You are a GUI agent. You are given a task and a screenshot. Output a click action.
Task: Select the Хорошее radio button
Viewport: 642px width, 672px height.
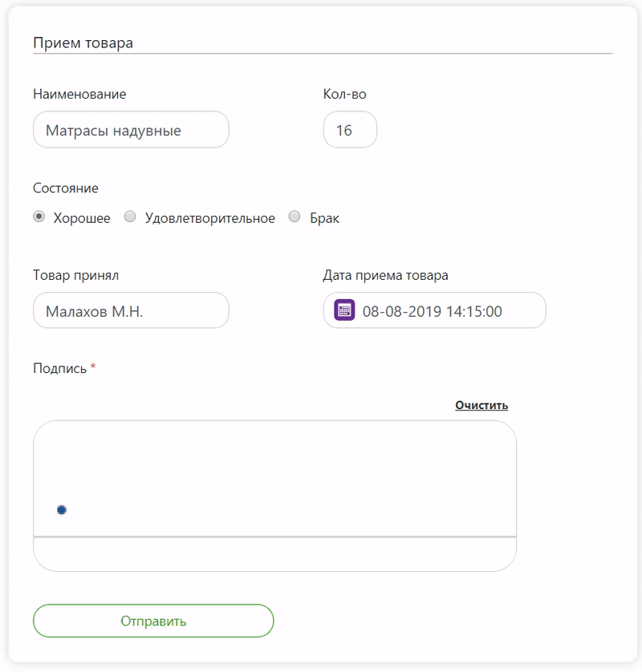point(39,217)
